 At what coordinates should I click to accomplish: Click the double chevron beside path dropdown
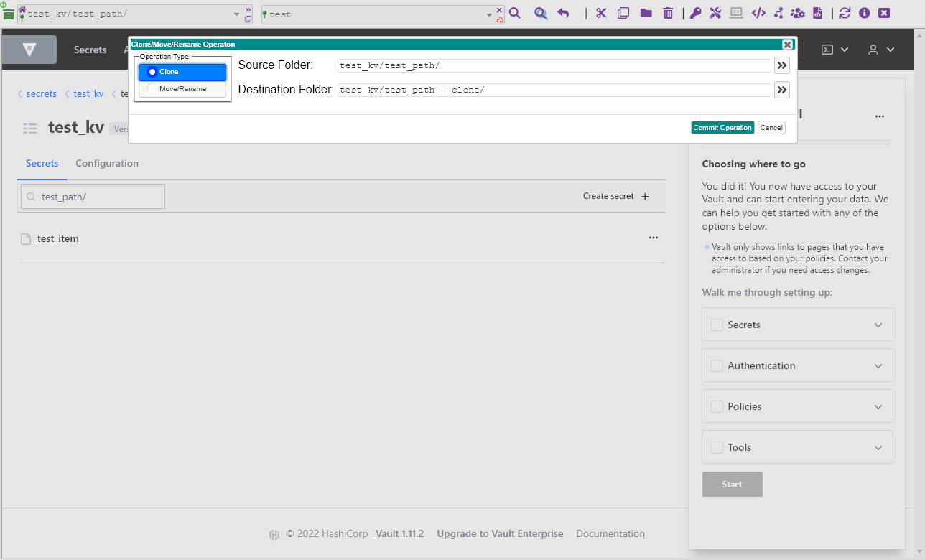point(248,10)
